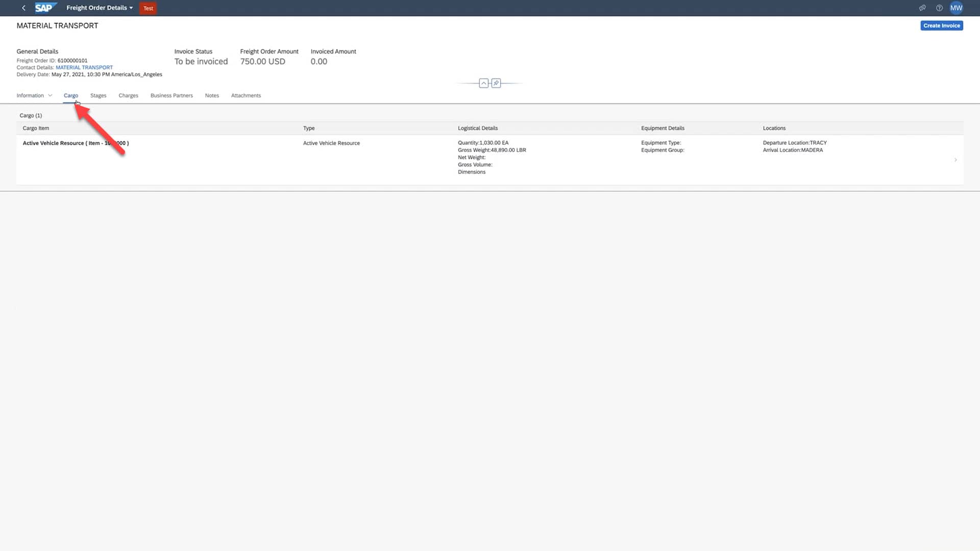Select the Cargo tab
This screenshot has width=980, height=551.
pyautogui.click(x=71, y=95)
